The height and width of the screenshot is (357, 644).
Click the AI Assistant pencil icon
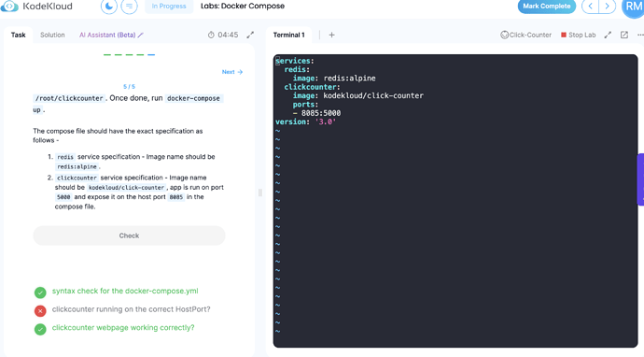pyautogui.click(x=140, y=35)
